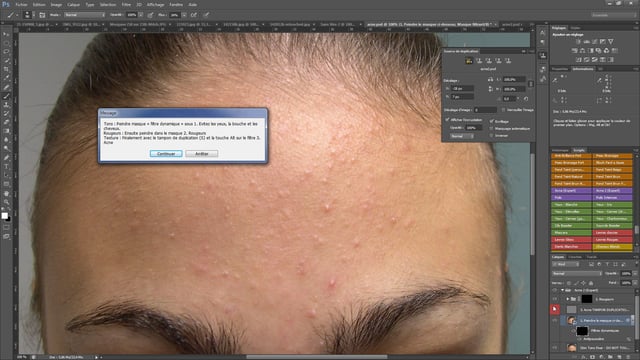The width and height of the screenshot is (640, 360).
Task: Uncheck Afficher l'incrustation checkbox
Action: 447,120
